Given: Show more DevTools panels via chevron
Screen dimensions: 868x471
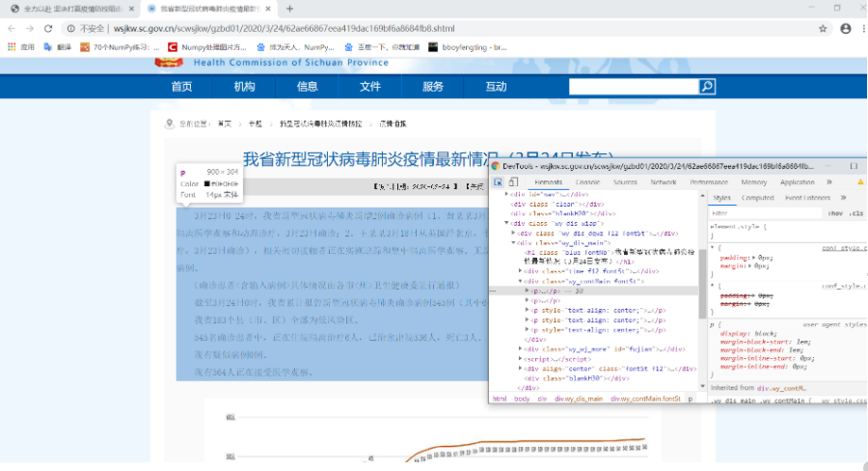Looking at the screenshot, I should [x=828, y=181].
